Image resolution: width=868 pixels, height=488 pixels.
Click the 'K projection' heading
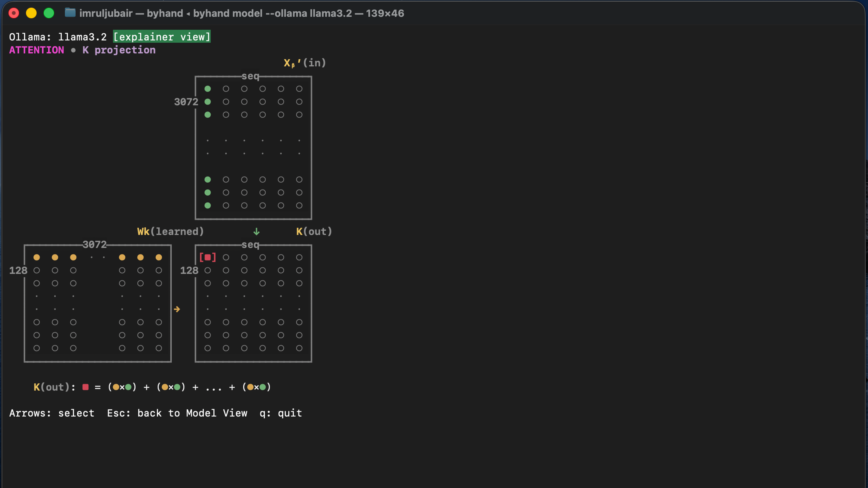tap(119, 50)
